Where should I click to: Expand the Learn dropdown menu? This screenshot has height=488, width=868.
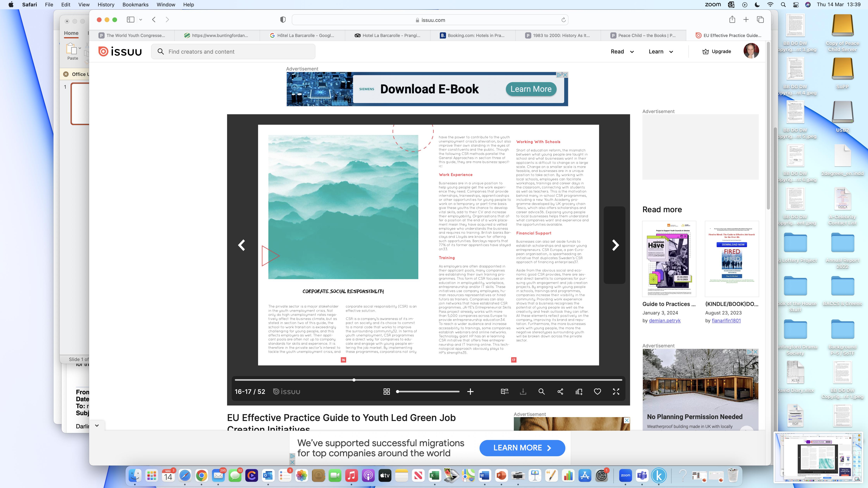coord(660,52)
